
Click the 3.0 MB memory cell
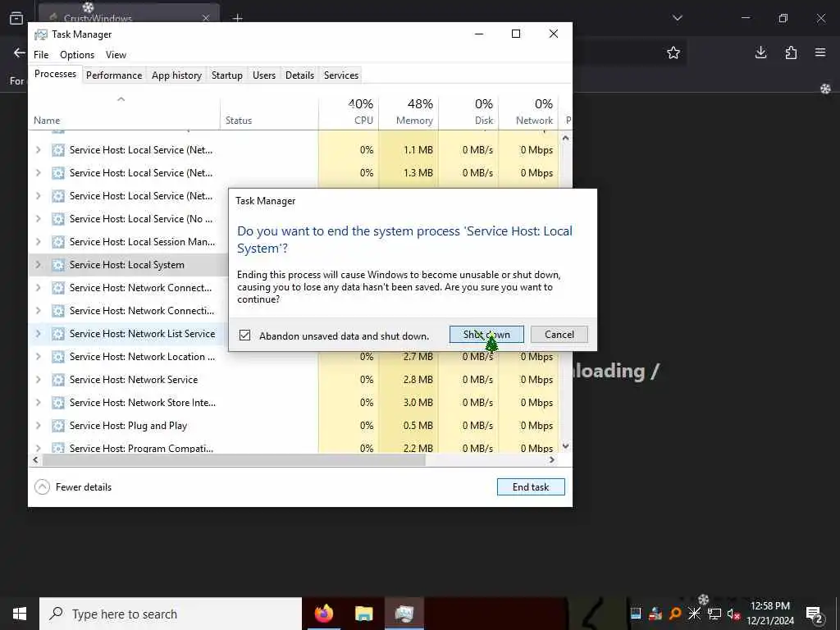click(409, 403)
